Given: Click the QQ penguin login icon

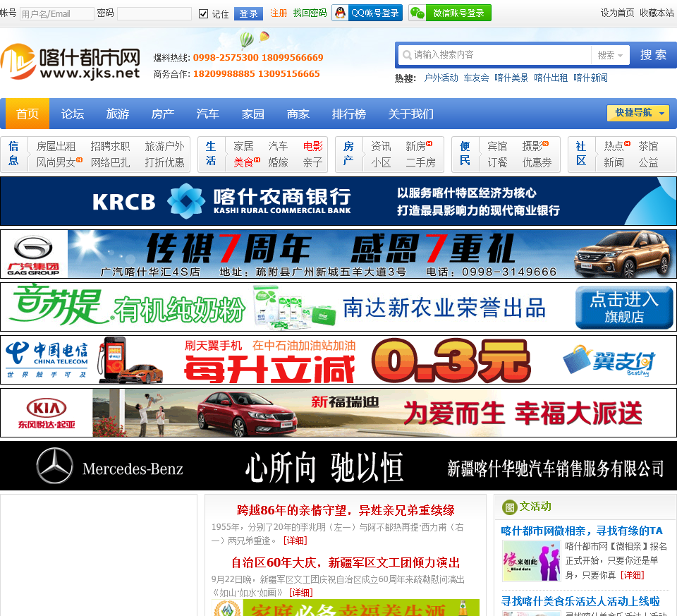Looking at the screenshot, I should click(x=341, y=13).
